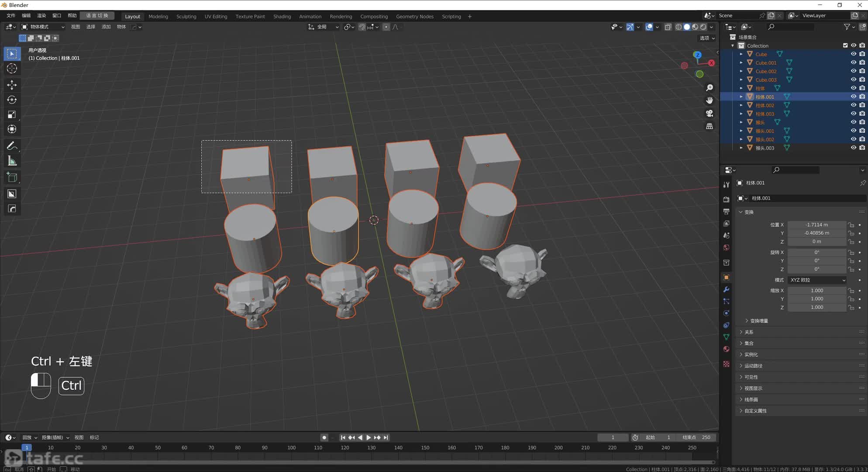The height and width of the screenshot is (472, 868).
Task: Select the Annotate pencil tool
Action: pyautogui.click(x=12, y=146)
